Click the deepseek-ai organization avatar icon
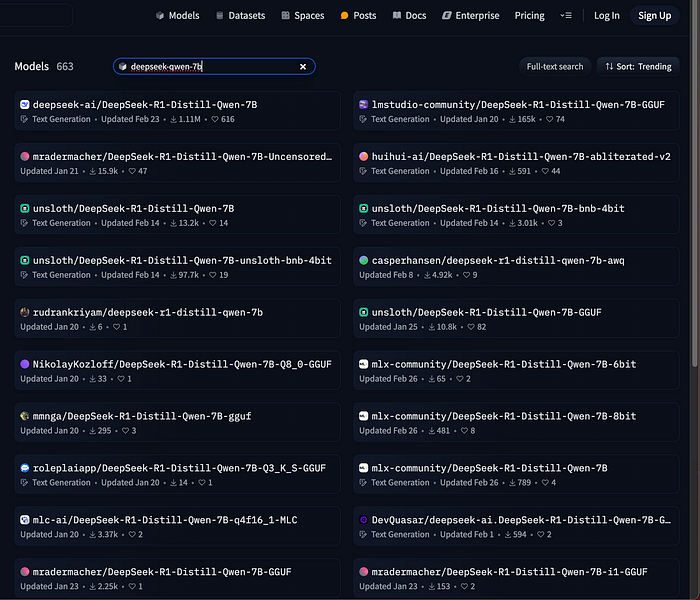 pos(25,104)
